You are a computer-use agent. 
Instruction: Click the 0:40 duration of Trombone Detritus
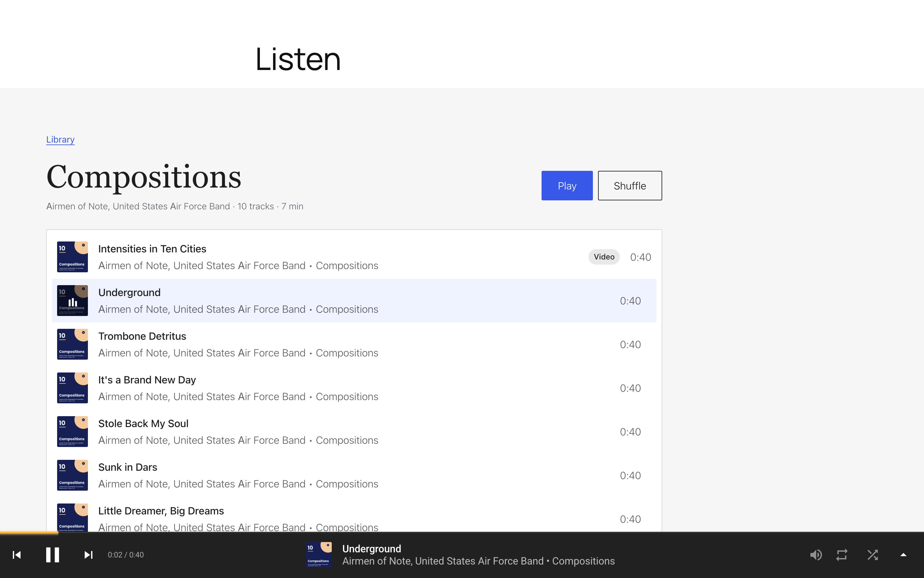(x=630, y=345)
